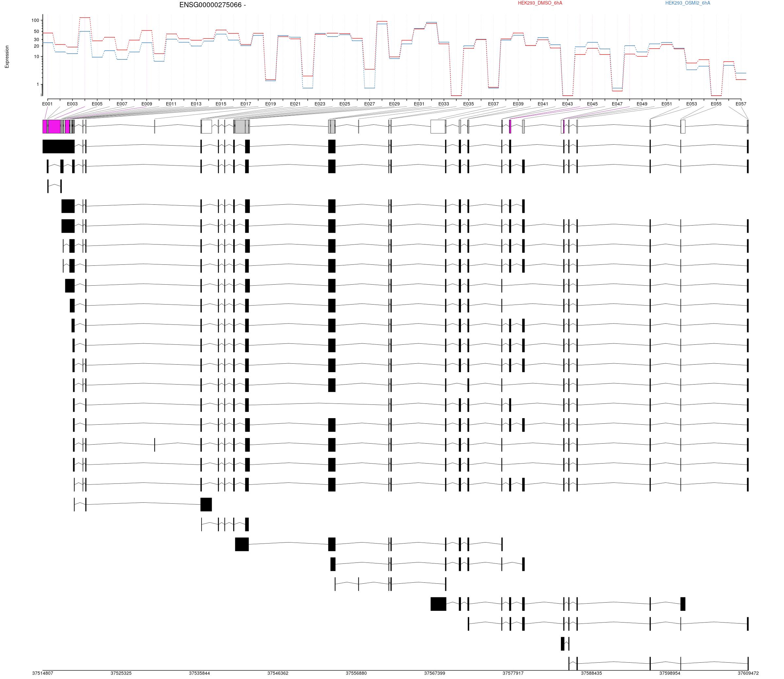Click exon label E005
Screen dimensions: 784x679
tap(97, 104)
